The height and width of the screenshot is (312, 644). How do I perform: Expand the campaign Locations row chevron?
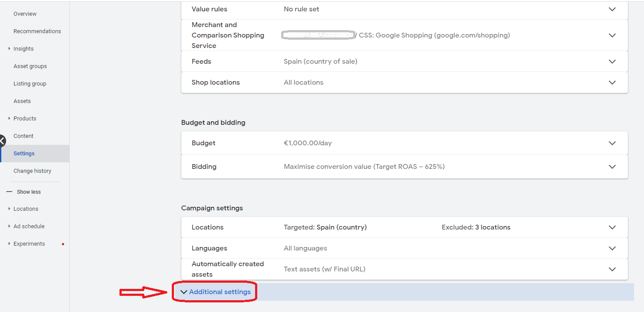(x=612, y=227)
